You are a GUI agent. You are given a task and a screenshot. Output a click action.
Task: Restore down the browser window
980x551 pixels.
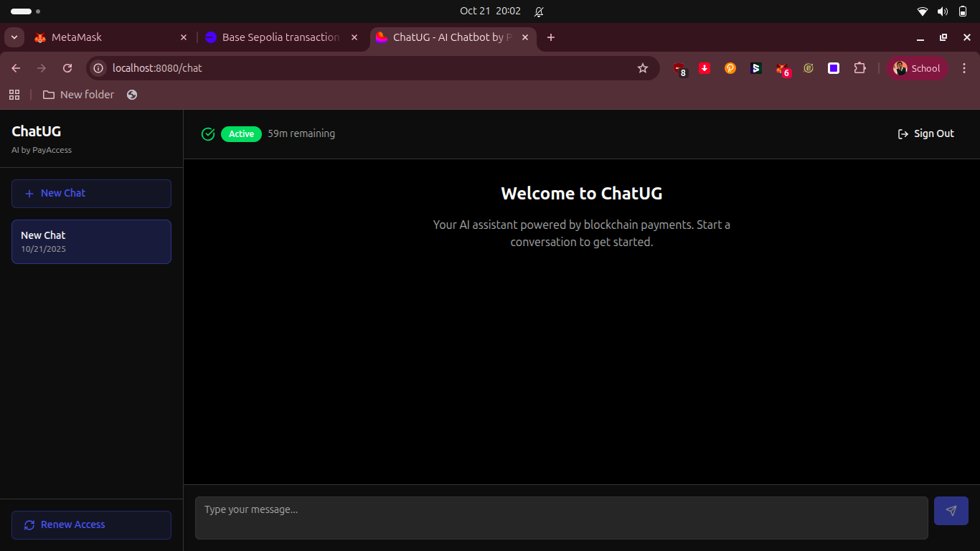point(943,37)
